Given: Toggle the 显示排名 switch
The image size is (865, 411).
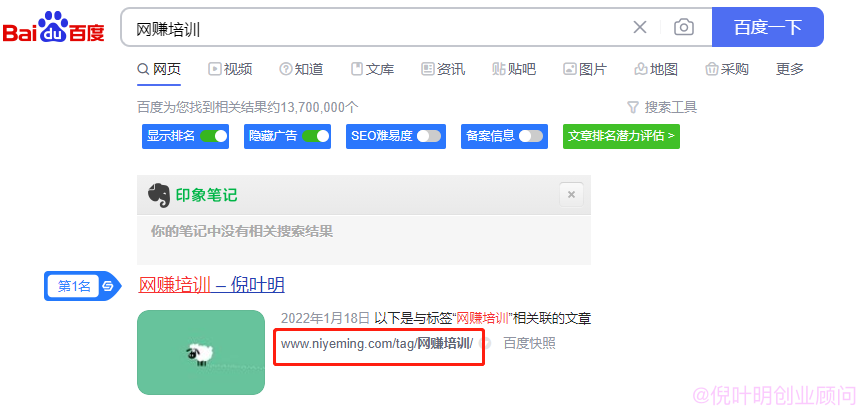Looking at the screenshot, I should point(213,136).
